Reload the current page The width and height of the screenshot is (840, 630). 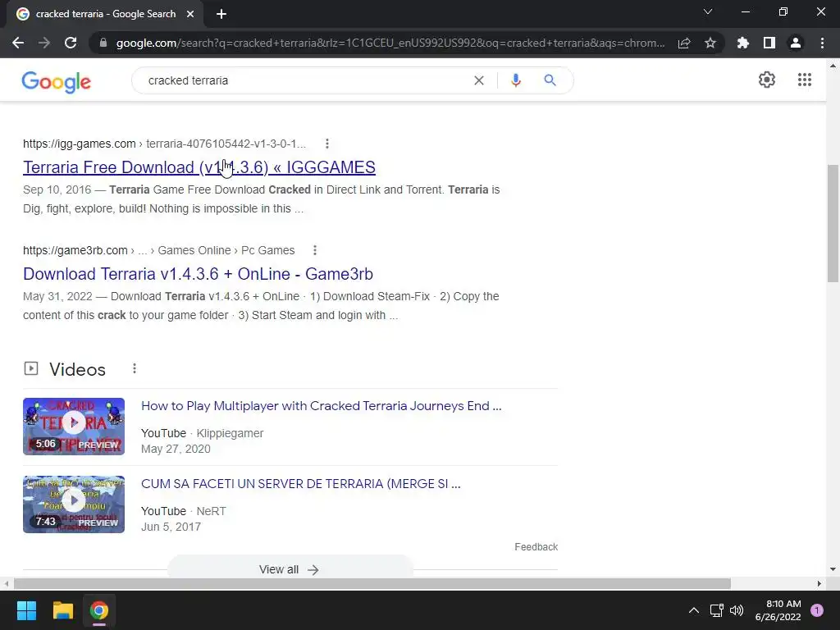pyautogui.click(x=71, y=43)
